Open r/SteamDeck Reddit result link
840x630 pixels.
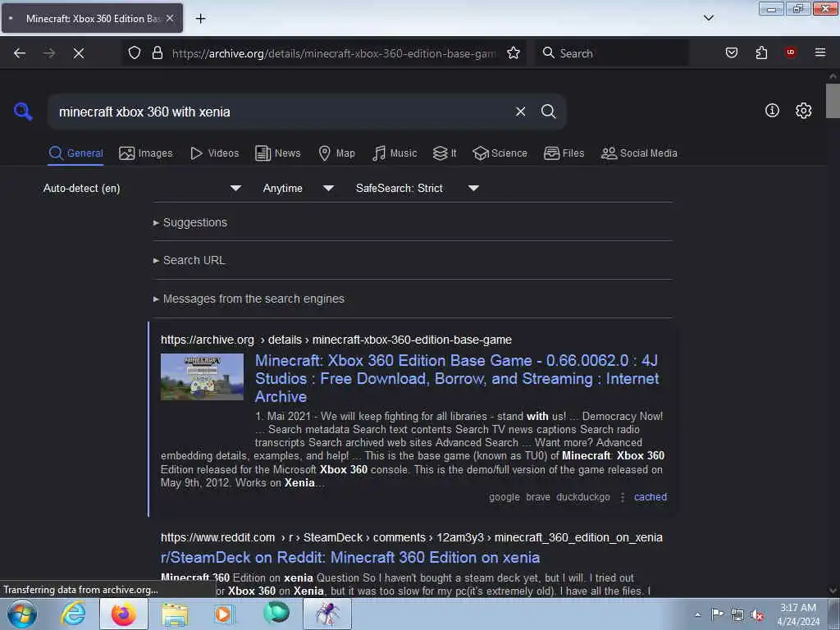point(350,558)
